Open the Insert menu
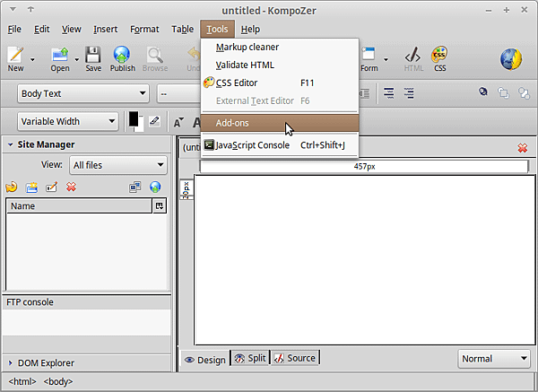The width and height of the screenshot is (538, 392). coord(105,30)
